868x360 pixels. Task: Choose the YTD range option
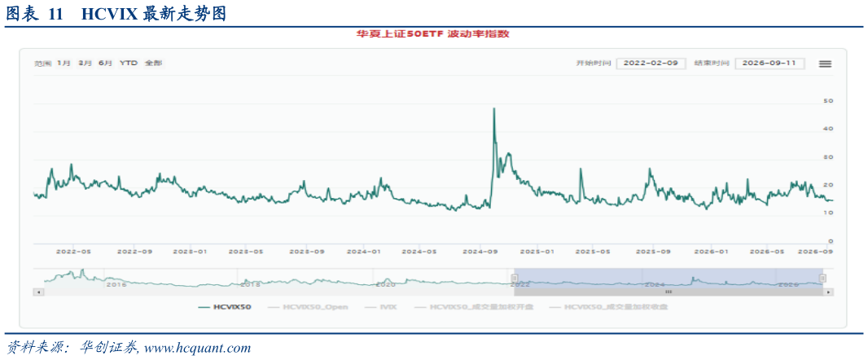(129, 64)
